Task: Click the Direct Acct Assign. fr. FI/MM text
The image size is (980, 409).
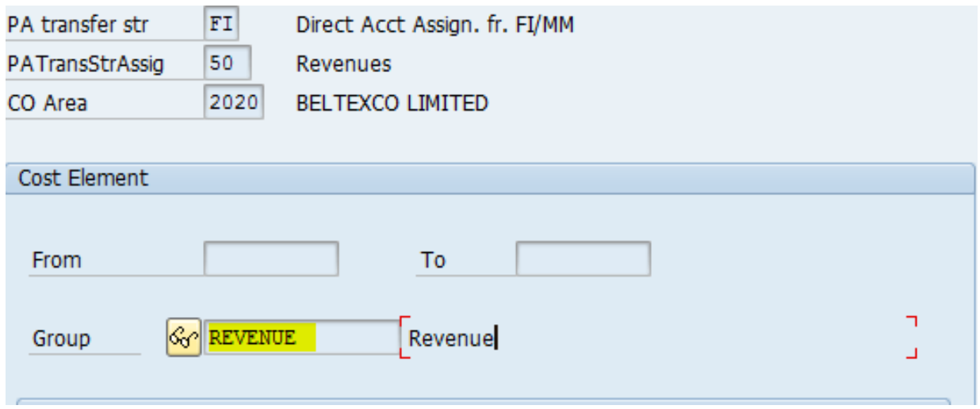Action: point(435,25)
